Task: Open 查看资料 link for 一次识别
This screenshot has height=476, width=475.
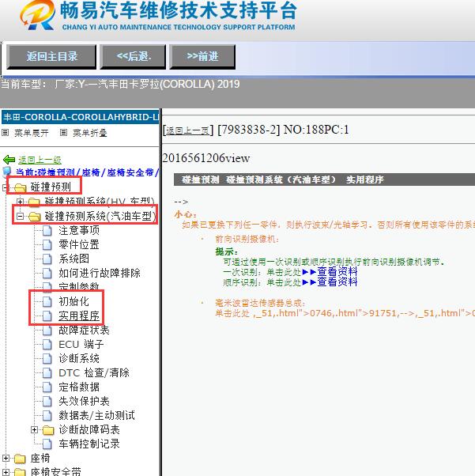Action: [x=337, y=271]
